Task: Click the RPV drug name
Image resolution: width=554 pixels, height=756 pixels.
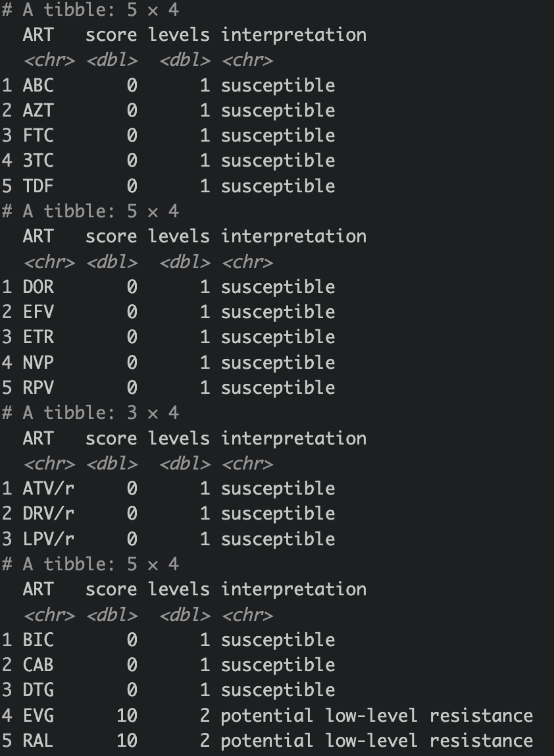Action: 38,388
